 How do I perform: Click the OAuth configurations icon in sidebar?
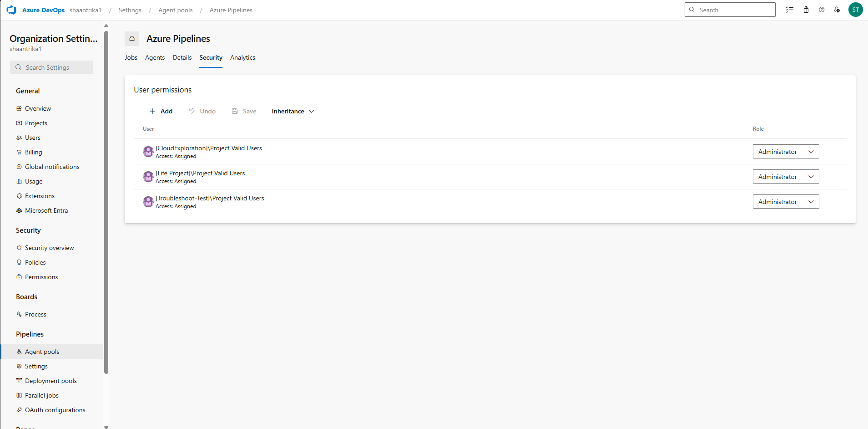pos(19,410)
